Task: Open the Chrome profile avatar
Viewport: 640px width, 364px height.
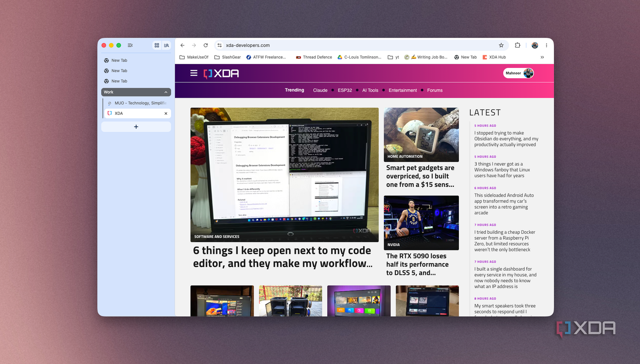Action: point(535,45)
